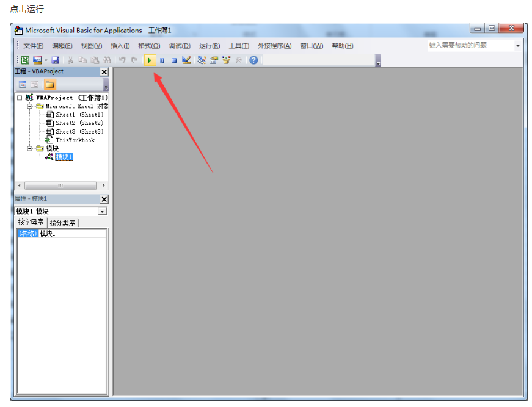Select 模块1 in project tree
This screenshot has height=407, width=532.
[64, 157]
